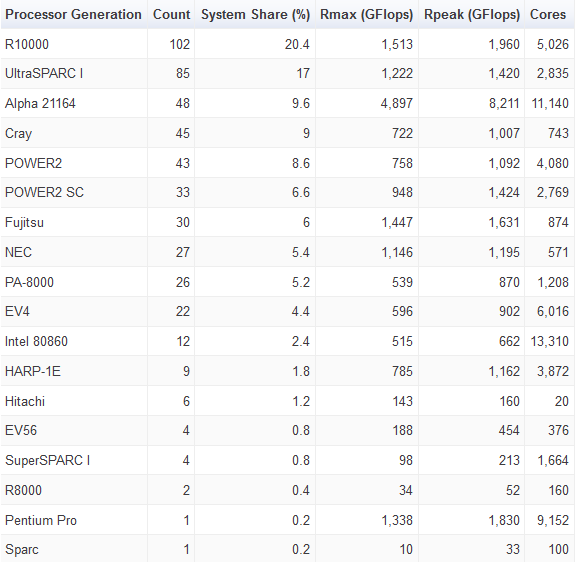The image size is (575, 562).
Task: Select the Rmax value 34 for R8000
Action: click(x=406, y=491)
